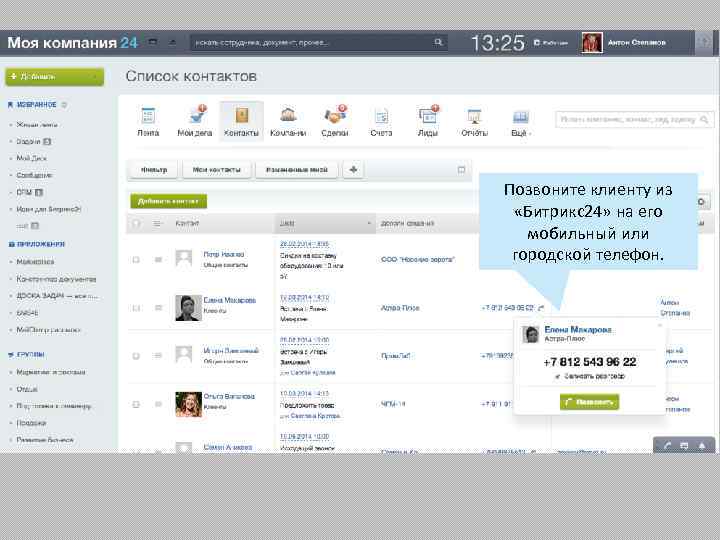Viewport: 720px width, 540px height.
Task: Close the Елена Макарова call popup
Action: [x=660, y=325]
